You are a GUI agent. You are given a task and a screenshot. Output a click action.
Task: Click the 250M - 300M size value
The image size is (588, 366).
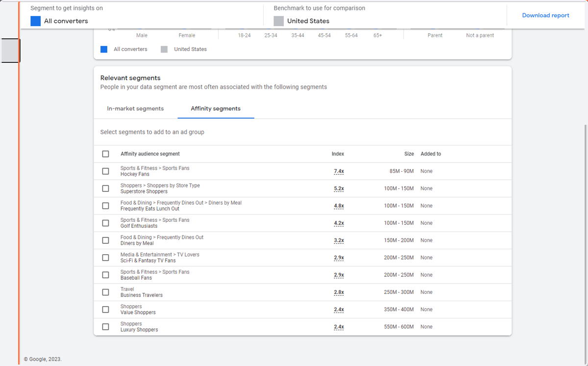(x=399, y=292)
